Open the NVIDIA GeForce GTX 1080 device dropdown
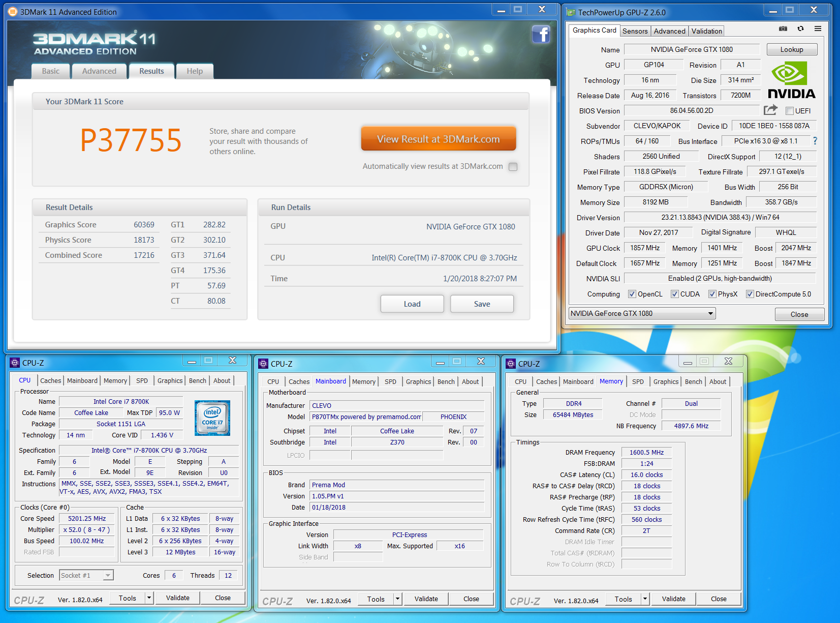 pyautogui.click(x=642, y=313)
